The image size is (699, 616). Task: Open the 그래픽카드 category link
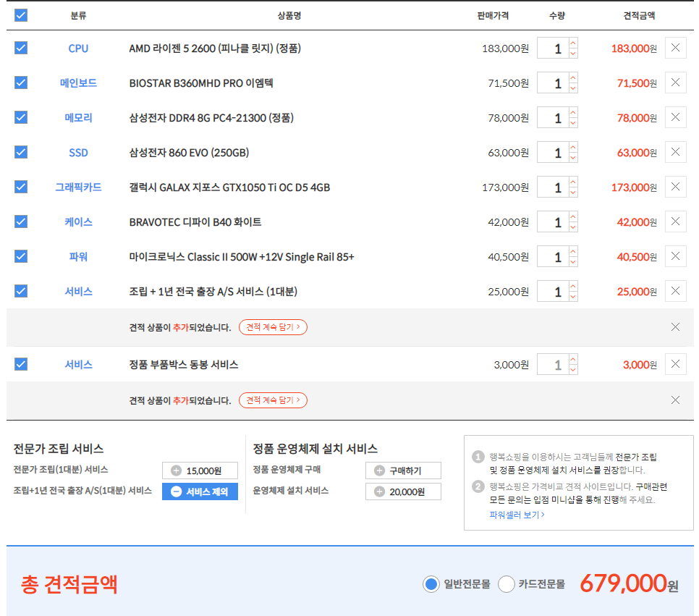point(78,187)
